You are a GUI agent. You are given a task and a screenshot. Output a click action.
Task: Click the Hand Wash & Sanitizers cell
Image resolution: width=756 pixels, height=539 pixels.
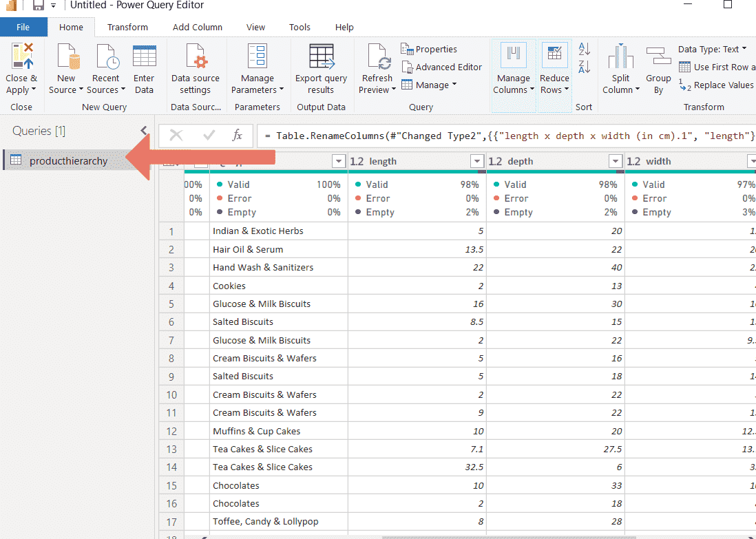(279, 268)
